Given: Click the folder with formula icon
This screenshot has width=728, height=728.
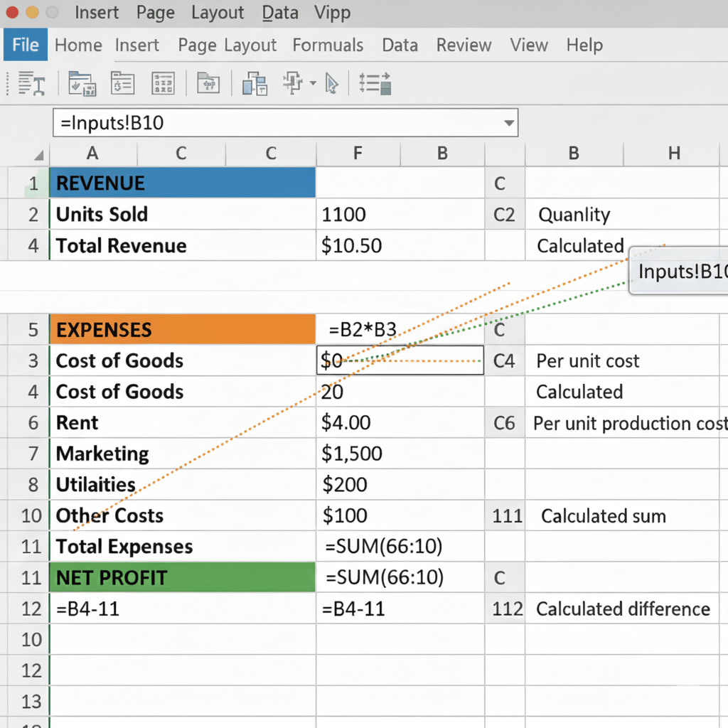Looking at the screenshot, I should [x=208, y=83].
